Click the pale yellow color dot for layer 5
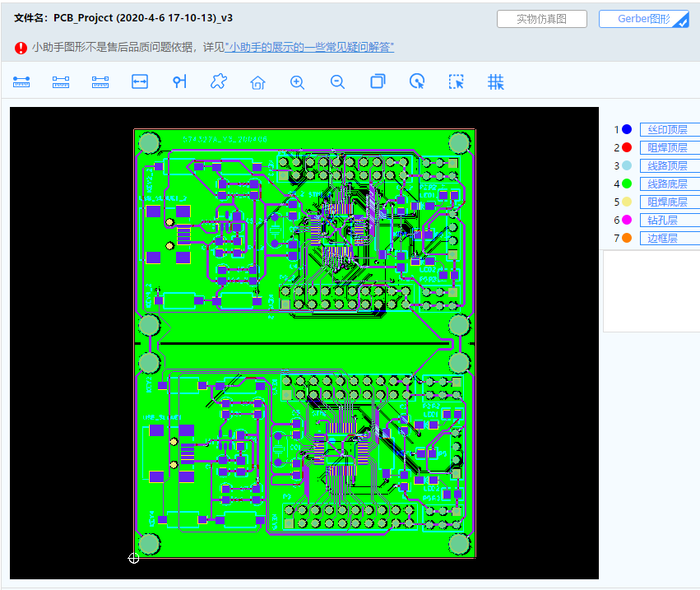Screen dimensions: 700x590 coord(627,202)
